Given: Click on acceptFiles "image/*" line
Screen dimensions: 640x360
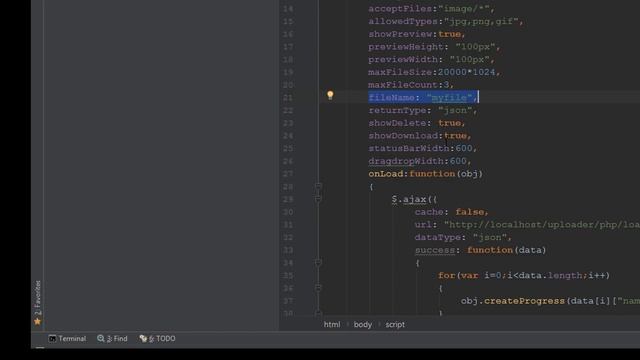Looking at the screenshot, I should 431,9.
